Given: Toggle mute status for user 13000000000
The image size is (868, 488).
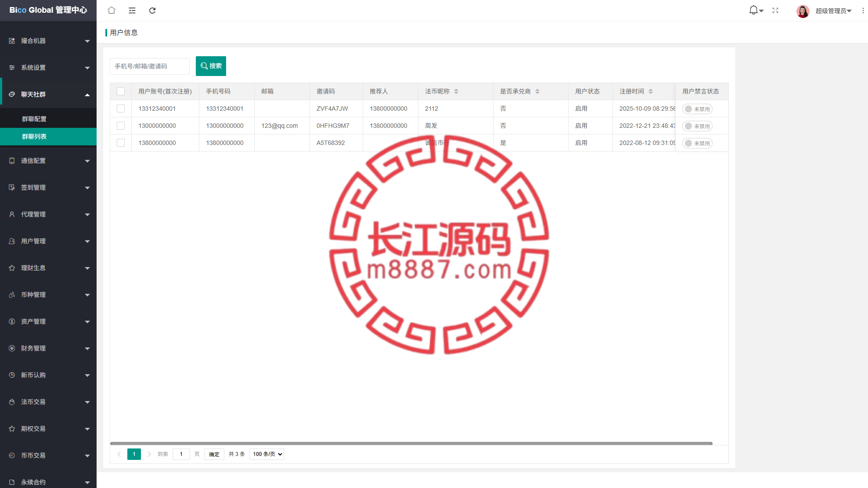Looking at the screenshot, I should (x=697, y=126).
